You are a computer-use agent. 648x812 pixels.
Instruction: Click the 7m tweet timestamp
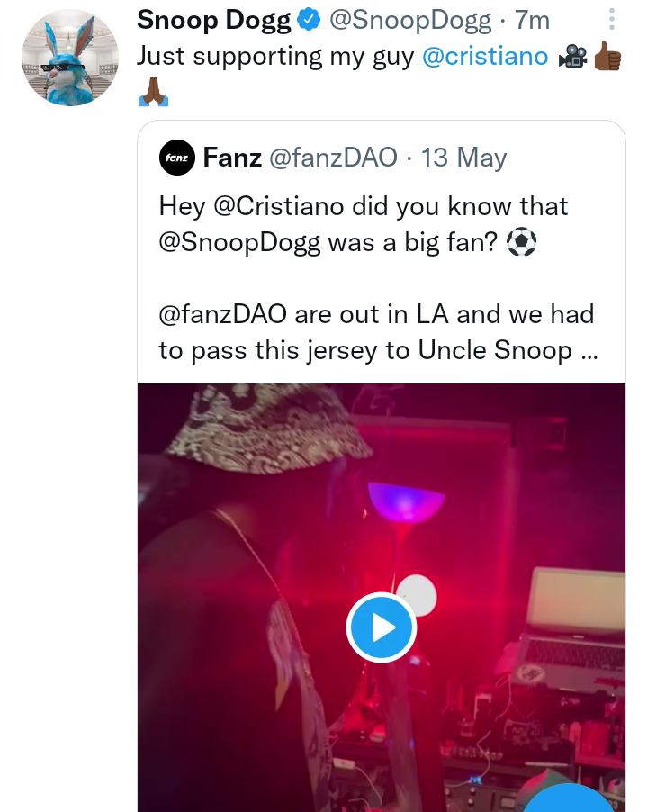coord(532,21)
